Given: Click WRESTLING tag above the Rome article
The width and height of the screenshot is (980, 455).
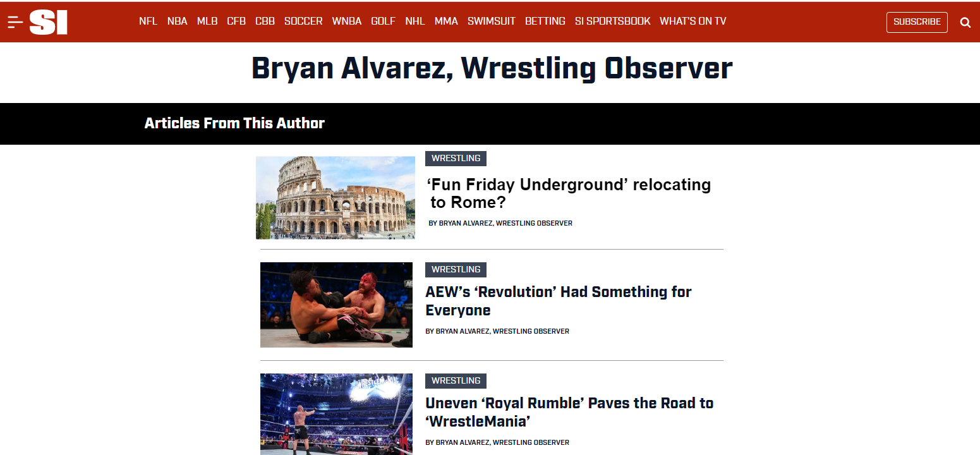Looking at the screenshot, I should 456,159.
